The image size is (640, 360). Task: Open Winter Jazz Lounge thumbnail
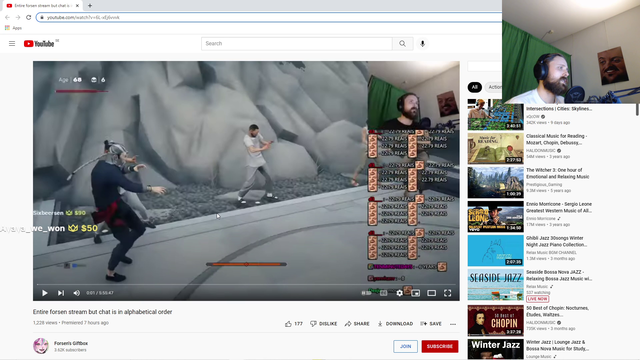click(x=496, y=349)
